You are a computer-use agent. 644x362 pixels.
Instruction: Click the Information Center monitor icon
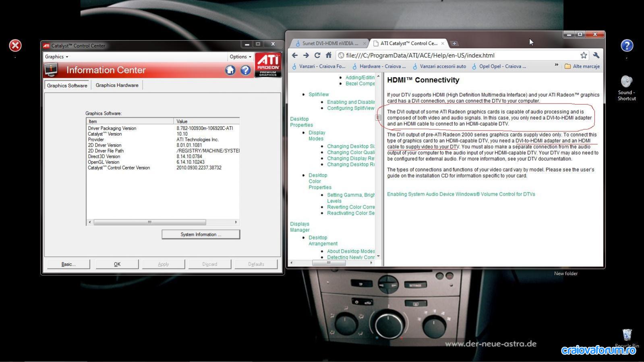tap(51, 70)
